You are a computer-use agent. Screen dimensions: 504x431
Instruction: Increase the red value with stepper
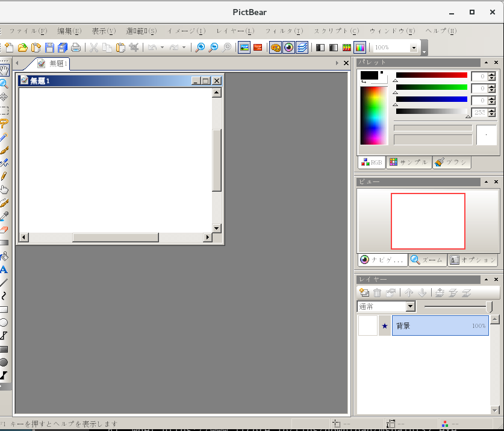coord(492,74)
